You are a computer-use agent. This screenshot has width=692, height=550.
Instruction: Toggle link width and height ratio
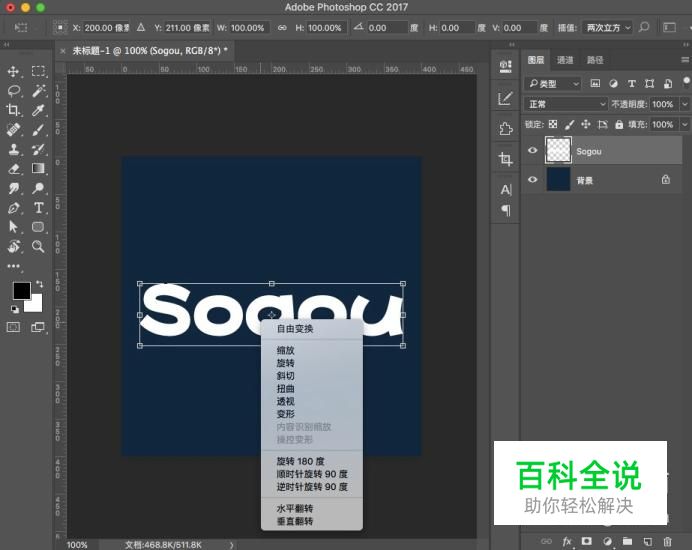click(282, 27)
